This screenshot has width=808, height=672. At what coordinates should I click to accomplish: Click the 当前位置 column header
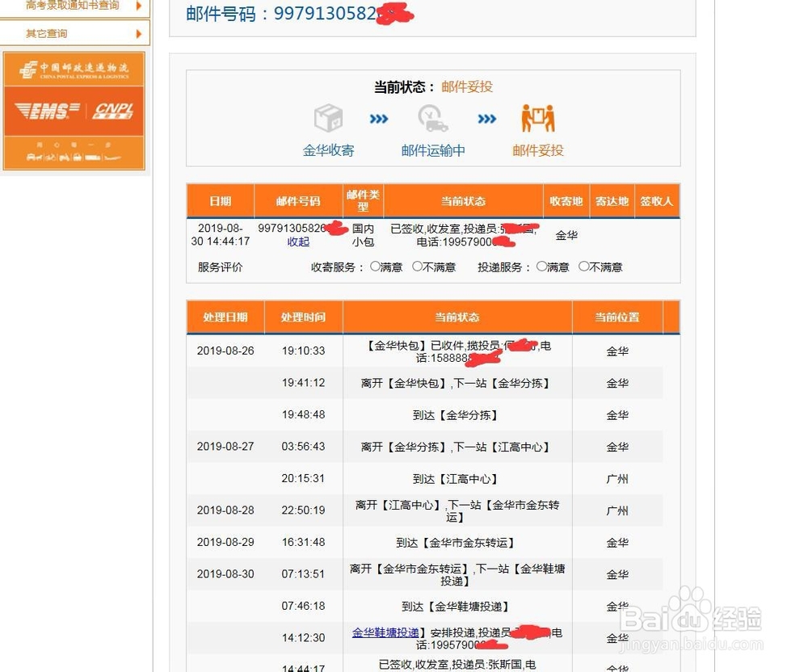[x=617, y=317]
